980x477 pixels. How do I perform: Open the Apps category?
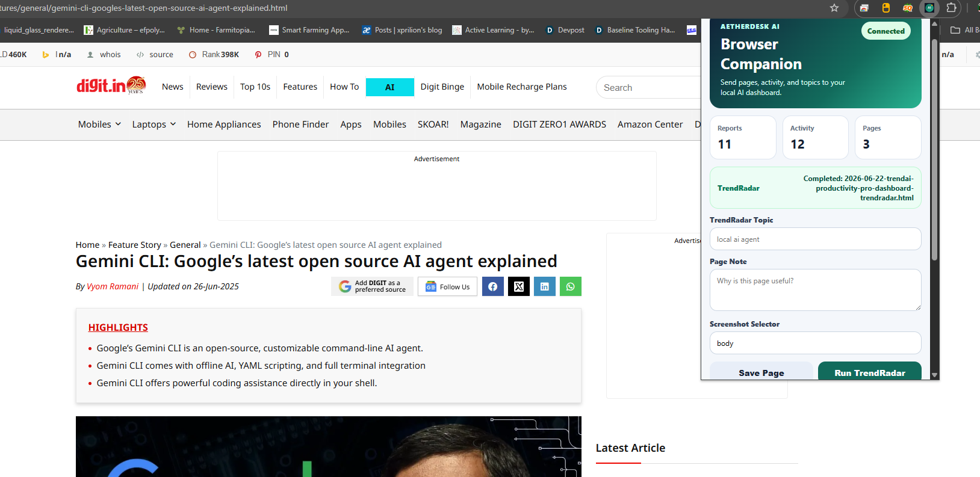tap(351, 125)
